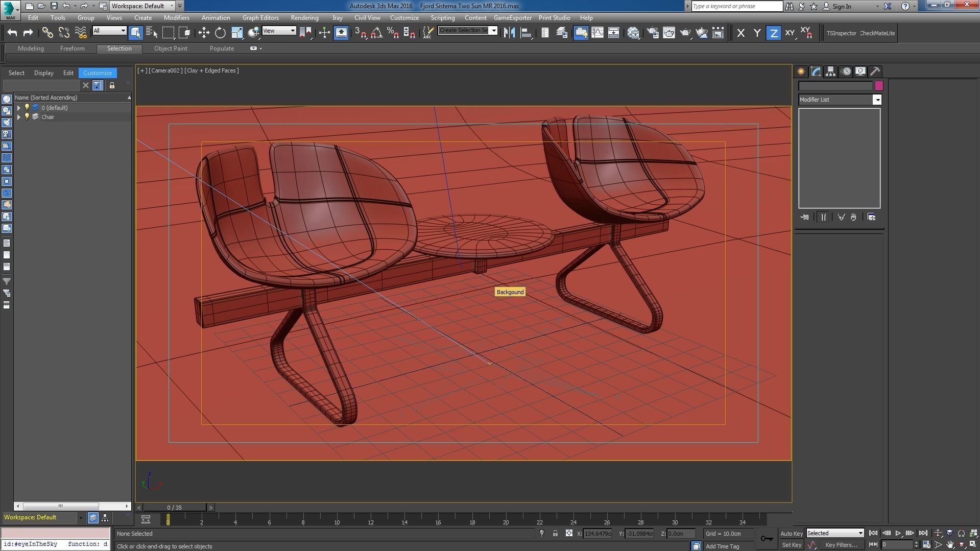Click Set Key button
The width and height of the screenshot is (980, 551).
coord(792,545)
